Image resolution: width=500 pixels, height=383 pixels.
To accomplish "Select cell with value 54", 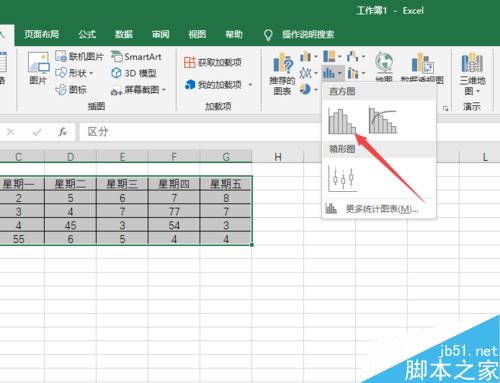I will point(174,225).
